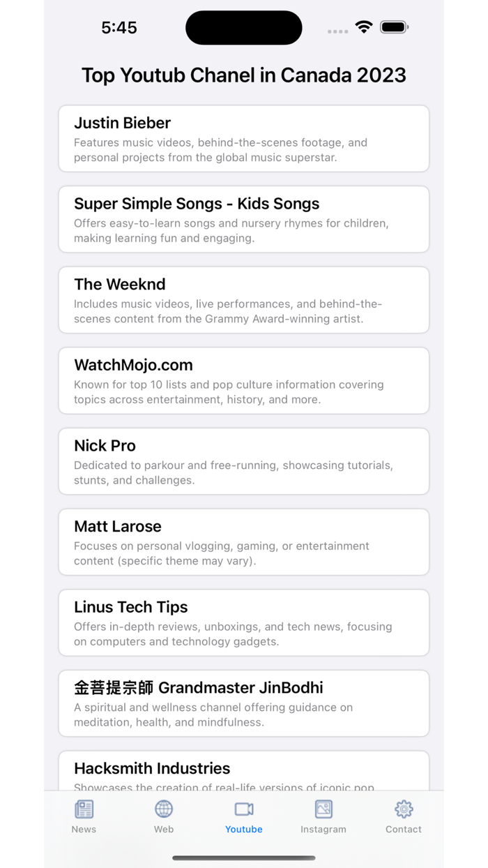488x868 pixels.
Task: Tap the Contact gear icon
Action: tap(403, 808)
